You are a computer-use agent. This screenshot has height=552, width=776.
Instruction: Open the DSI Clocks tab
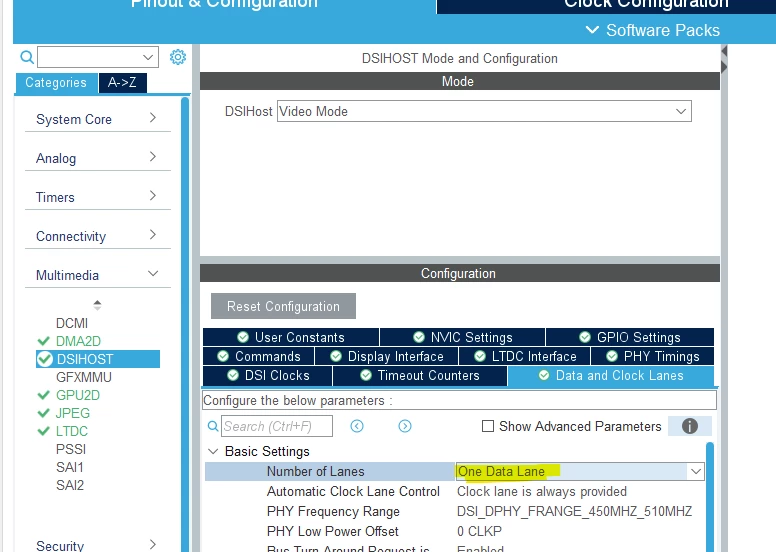[268, 375]
